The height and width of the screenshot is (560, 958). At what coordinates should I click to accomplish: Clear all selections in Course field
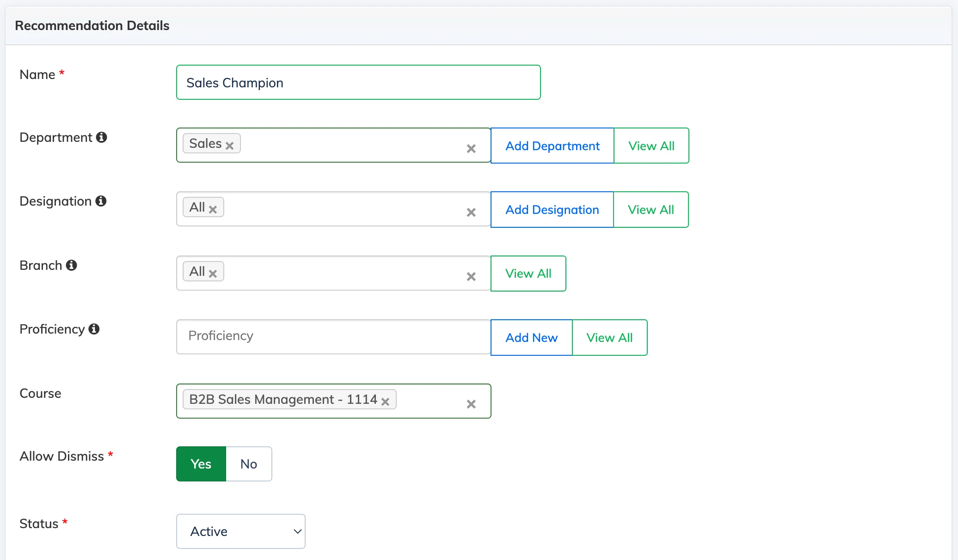(x=471, y=404)
